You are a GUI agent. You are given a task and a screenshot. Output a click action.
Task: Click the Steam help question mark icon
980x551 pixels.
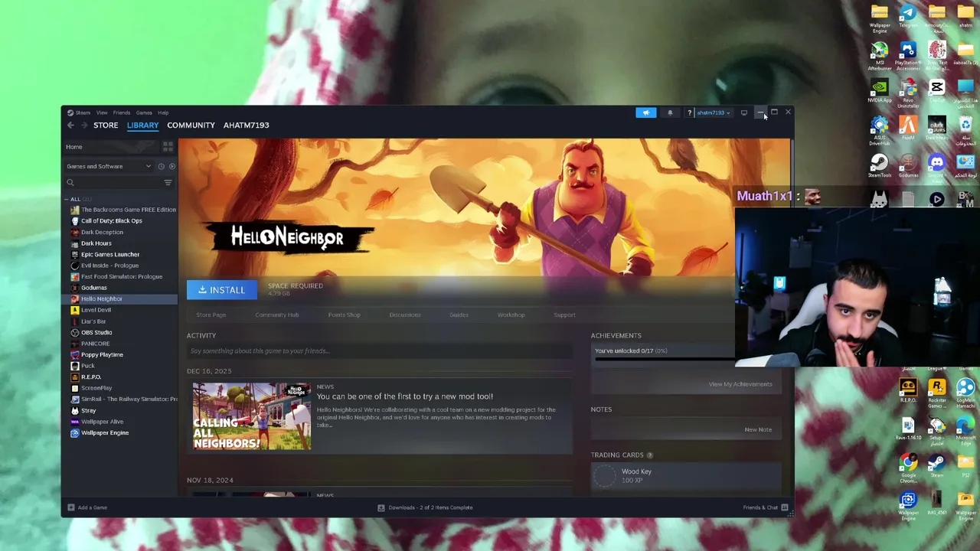click(x=689, y=112)
